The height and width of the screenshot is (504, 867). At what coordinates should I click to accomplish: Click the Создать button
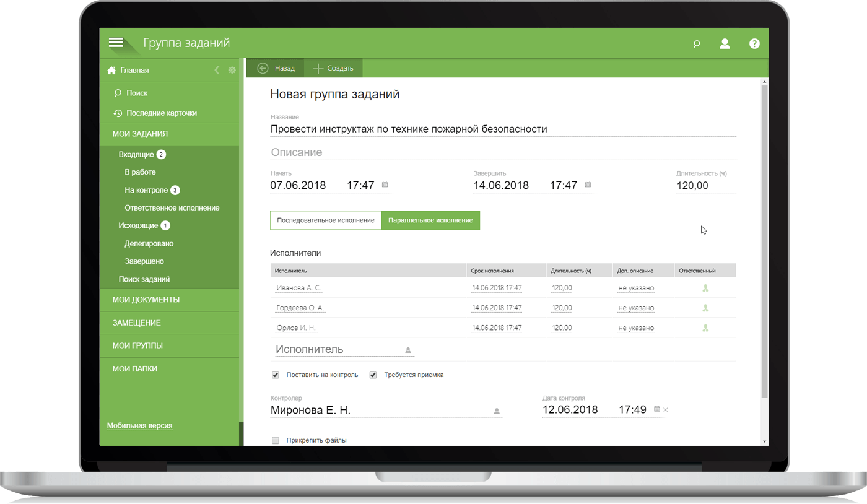tap(333, 68)
